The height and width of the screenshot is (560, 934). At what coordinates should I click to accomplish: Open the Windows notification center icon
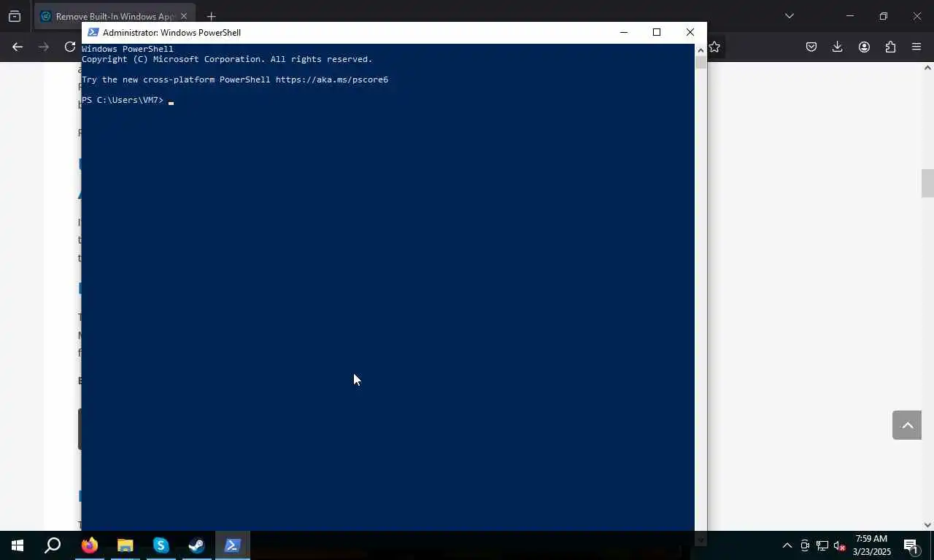tap(911, 545)
